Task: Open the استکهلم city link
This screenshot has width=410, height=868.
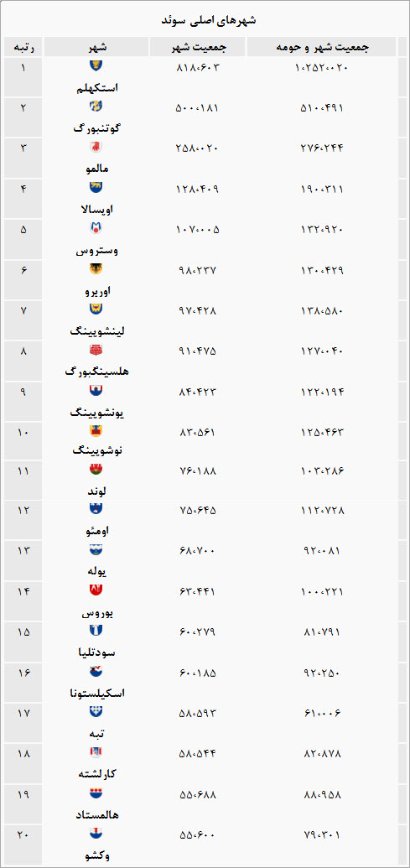Action: [x=96, y=87]
